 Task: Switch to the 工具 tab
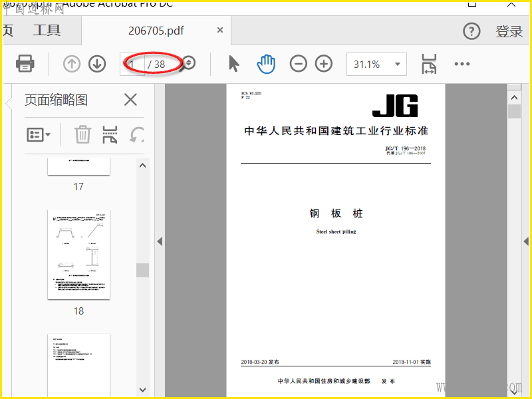pyautogui.click(x=47, y=30)
